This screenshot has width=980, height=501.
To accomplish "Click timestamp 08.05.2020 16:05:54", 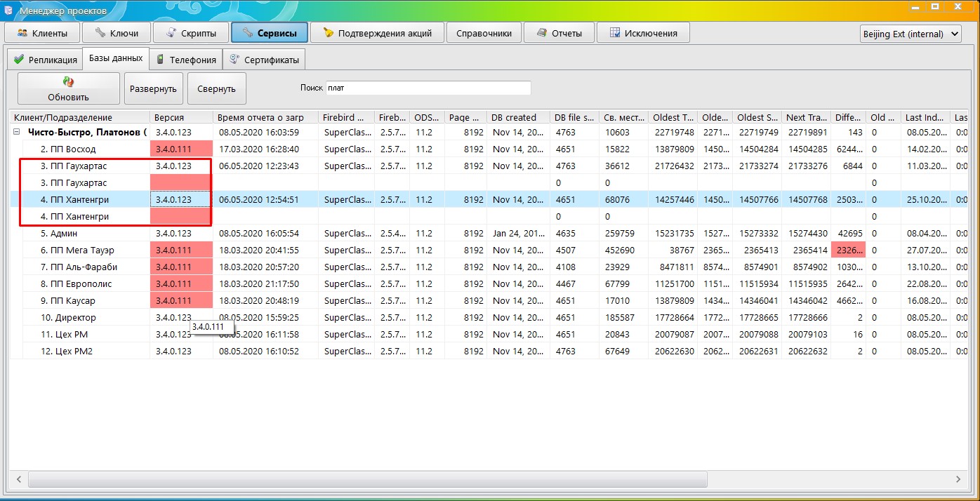I will [x=259, y=234].
